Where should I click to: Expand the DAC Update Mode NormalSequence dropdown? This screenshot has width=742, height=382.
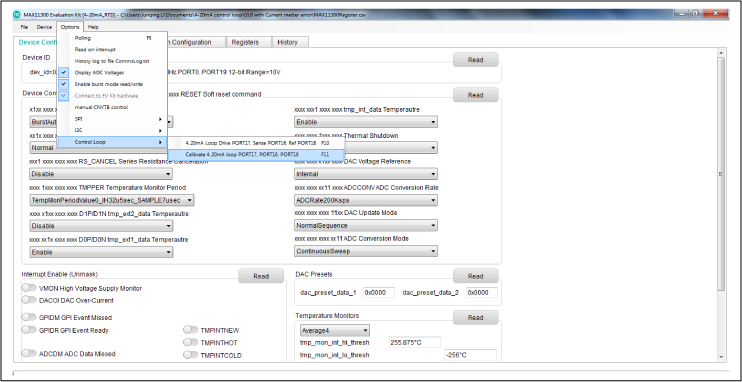pos(366,226)
